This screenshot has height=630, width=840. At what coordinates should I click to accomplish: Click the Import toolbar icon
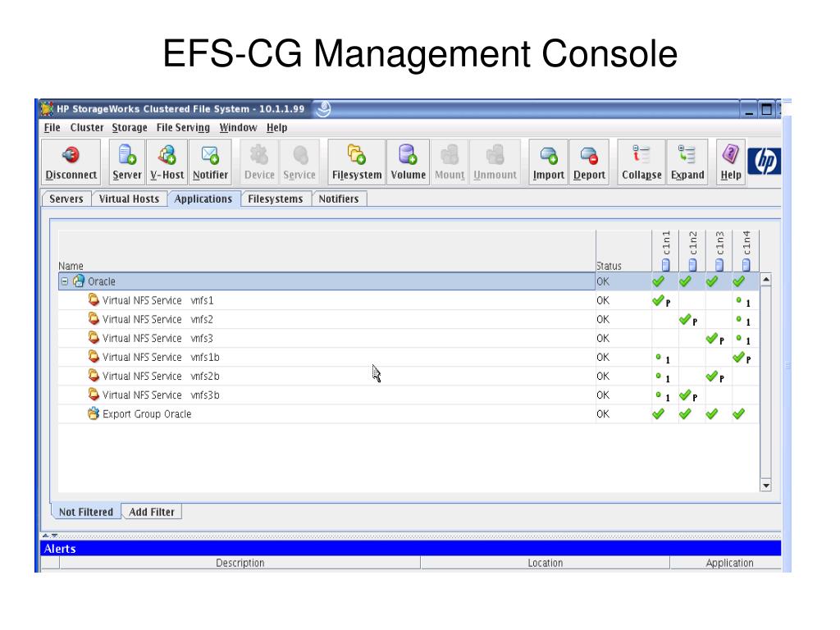(549, 162)
